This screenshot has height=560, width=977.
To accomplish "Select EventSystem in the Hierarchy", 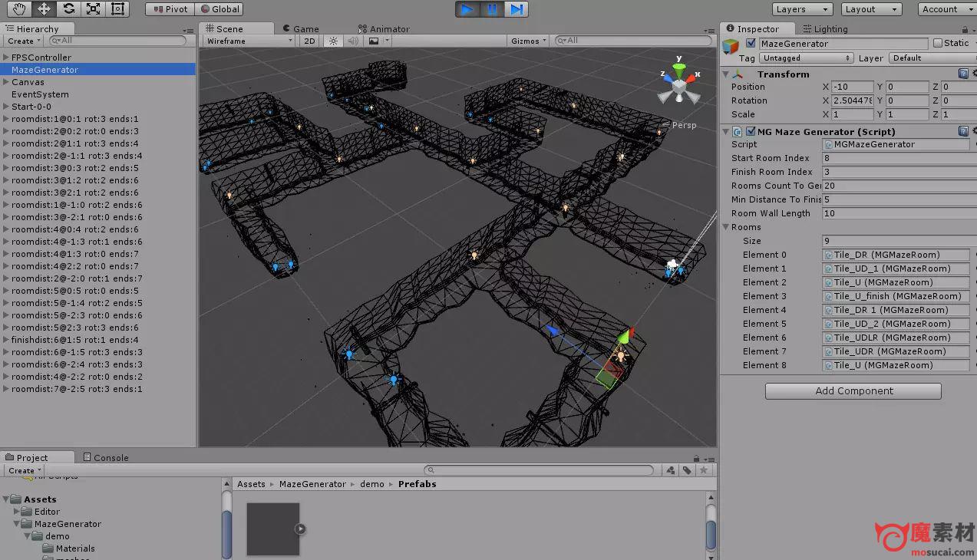I will coord(40,94).
